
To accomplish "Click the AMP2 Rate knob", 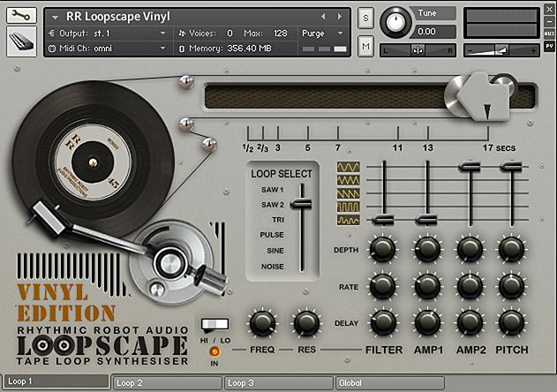I will tap(470, 286).
